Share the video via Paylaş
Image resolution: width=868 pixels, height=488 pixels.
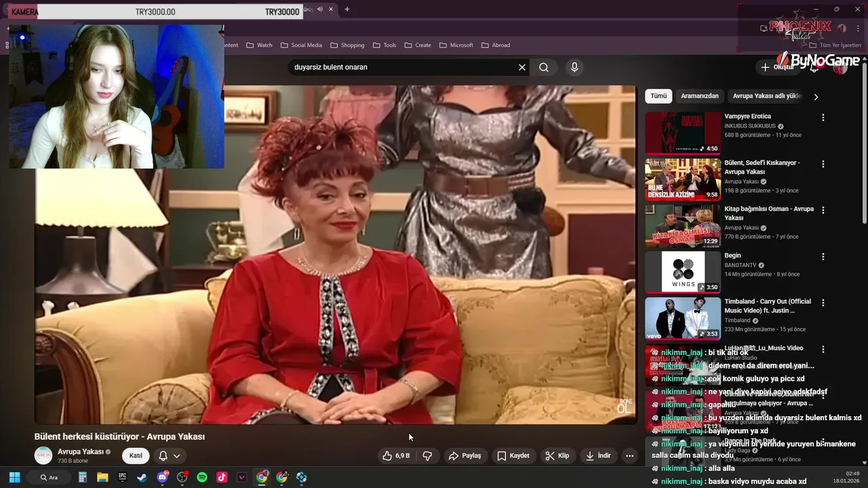click(465, 455)
